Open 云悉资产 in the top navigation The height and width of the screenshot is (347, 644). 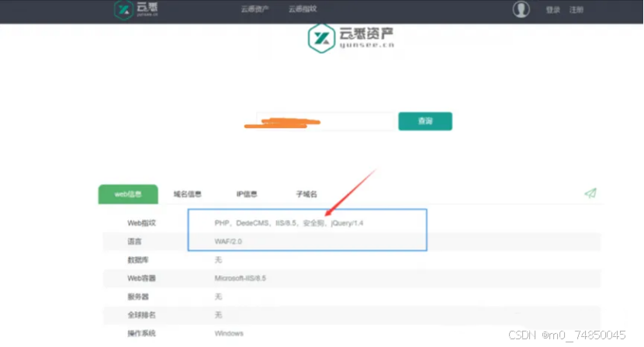pyautogui.click(x=254, y=9)
